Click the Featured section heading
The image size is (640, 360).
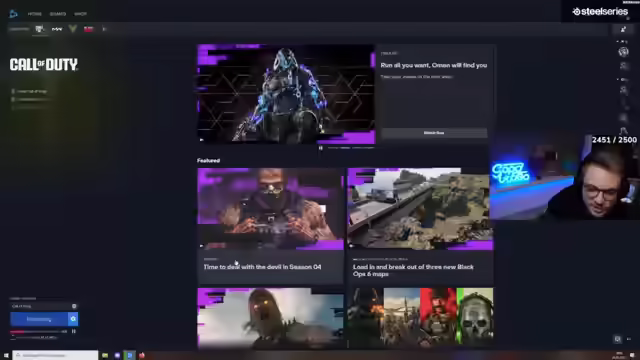[209, 161]
